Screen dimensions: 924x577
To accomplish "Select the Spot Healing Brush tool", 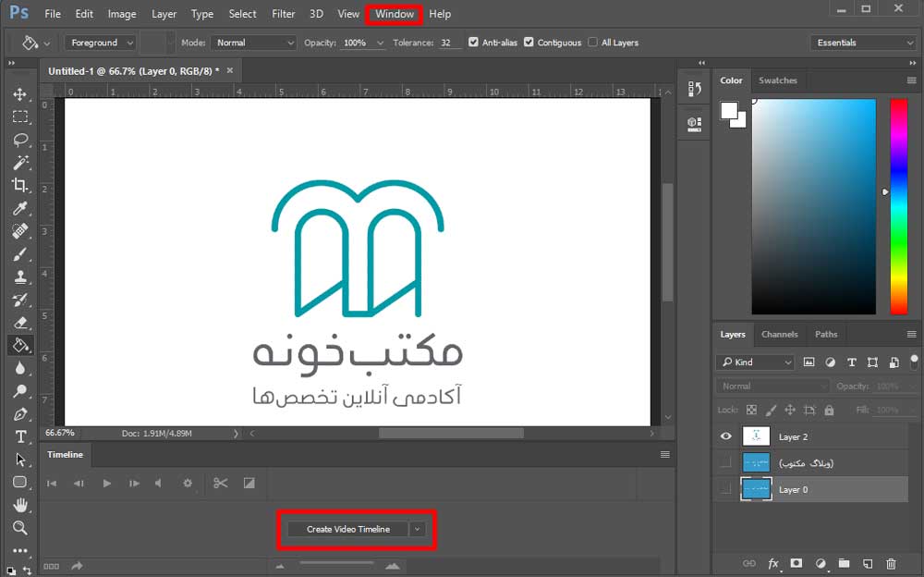I will [x=20, y=231].
